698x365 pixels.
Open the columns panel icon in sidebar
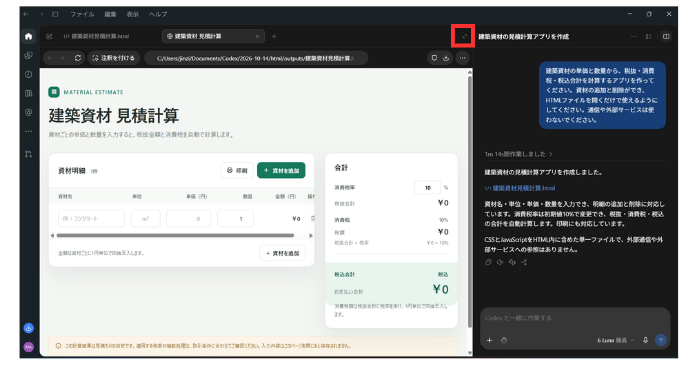(28, 93)
